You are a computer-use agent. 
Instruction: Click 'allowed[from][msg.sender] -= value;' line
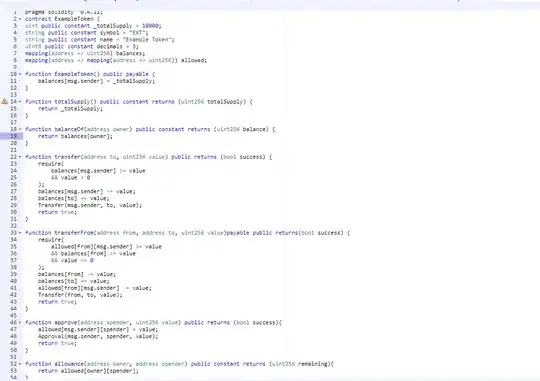pyautogui.click(x=95, y=288)
